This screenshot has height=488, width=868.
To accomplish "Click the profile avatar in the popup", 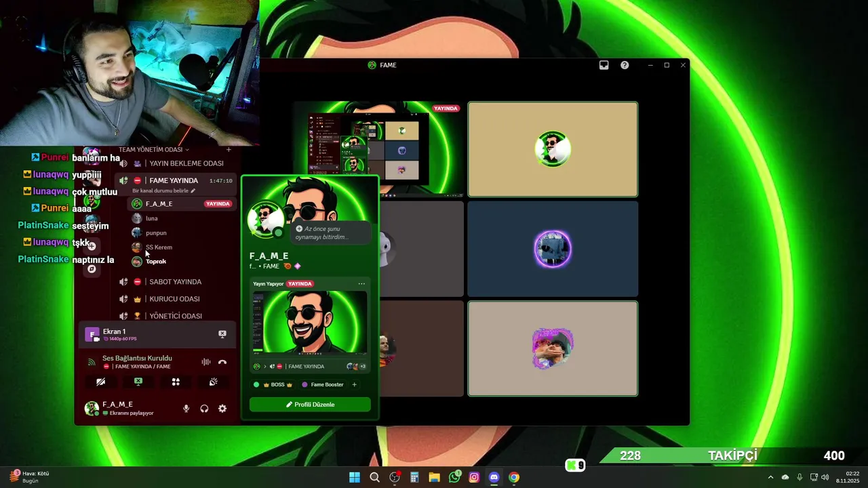I will pos(265,218).
